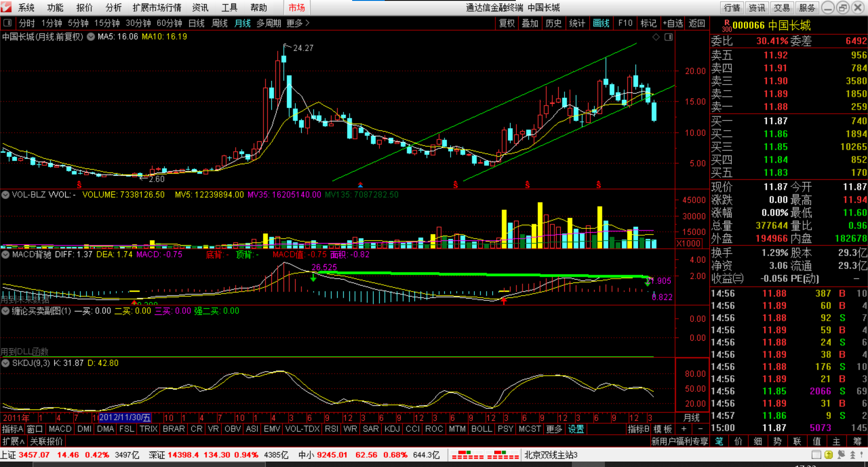Open the 报价 menu

point(84,8)
